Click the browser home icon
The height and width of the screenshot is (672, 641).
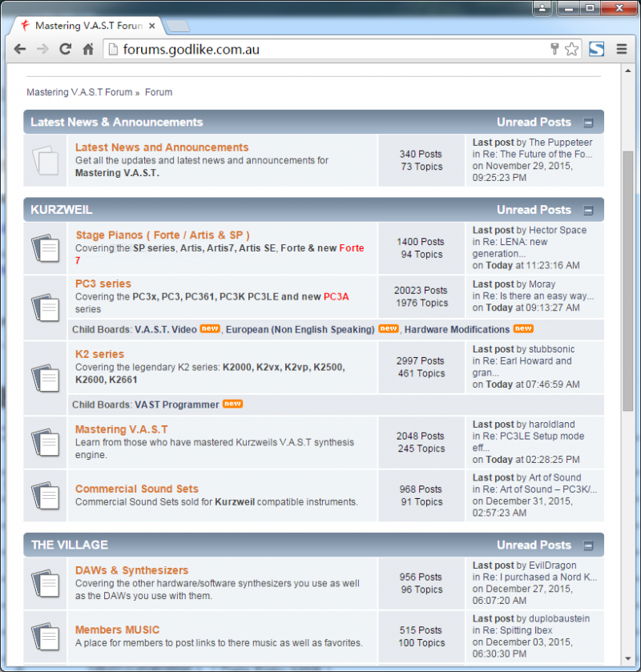(x=89, y=49)
